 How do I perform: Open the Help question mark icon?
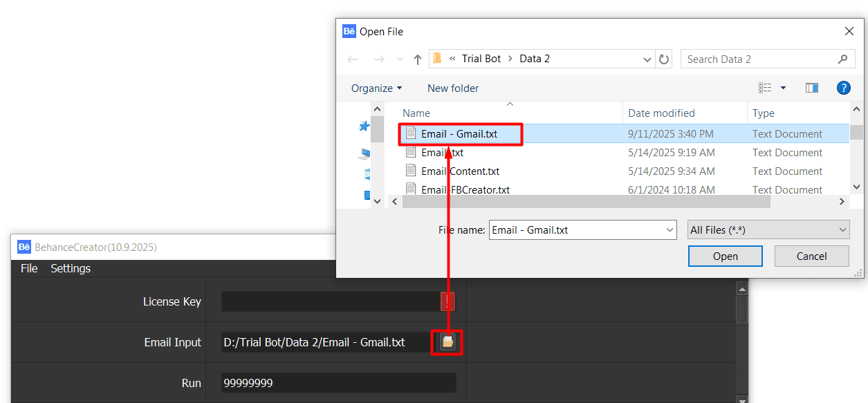coord(843,88)
